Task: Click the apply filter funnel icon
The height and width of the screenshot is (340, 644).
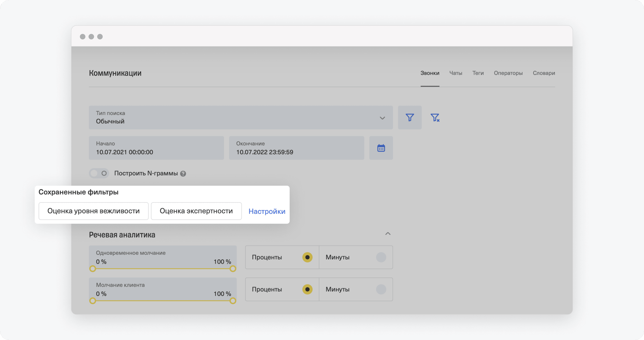Action: 409,117
